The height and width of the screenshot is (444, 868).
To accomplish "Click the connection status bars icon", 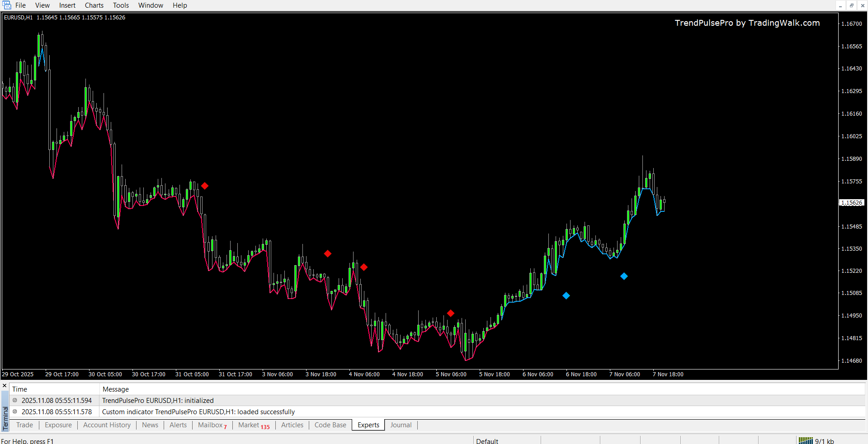I will tap(806, 440).
